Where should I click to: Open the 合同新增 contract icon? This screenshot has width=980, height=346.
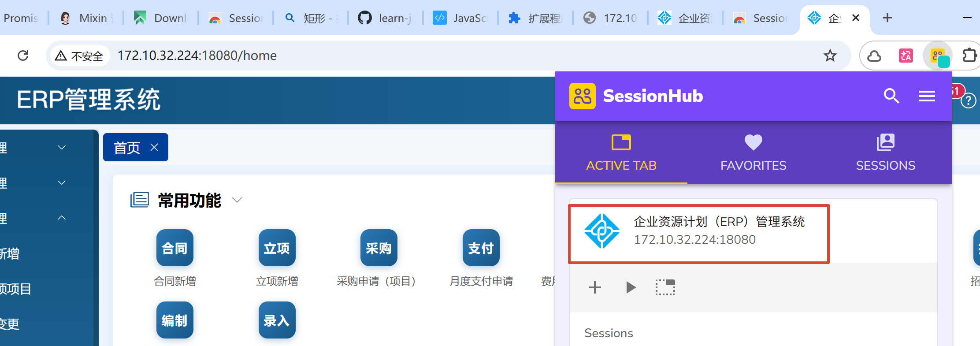coord(174,248)
